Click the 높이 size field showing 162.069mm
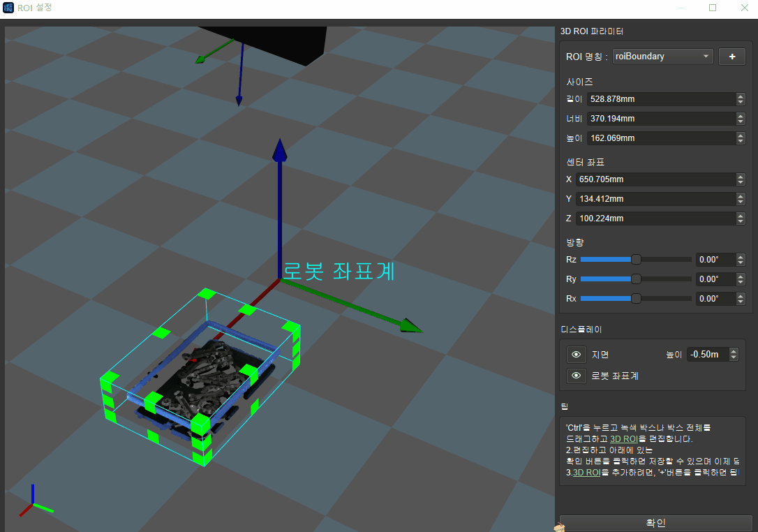 tap(661, 138)
